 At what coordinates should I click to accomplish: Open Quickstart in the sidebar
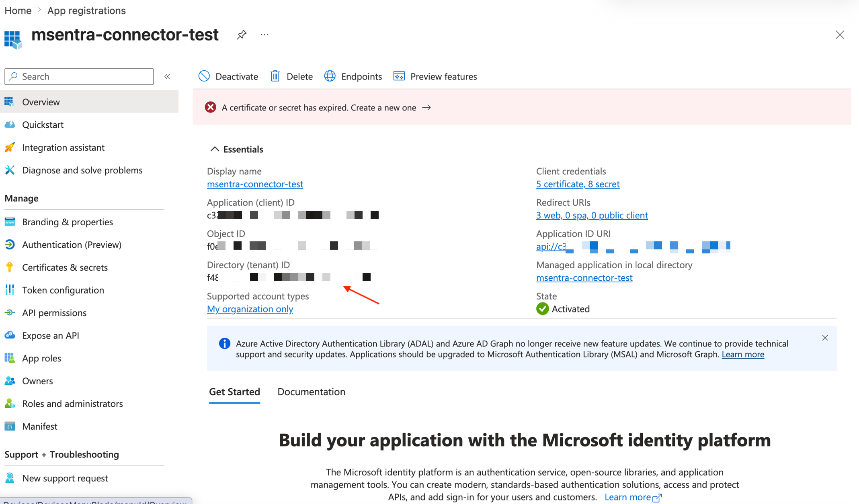coord(43,125)
